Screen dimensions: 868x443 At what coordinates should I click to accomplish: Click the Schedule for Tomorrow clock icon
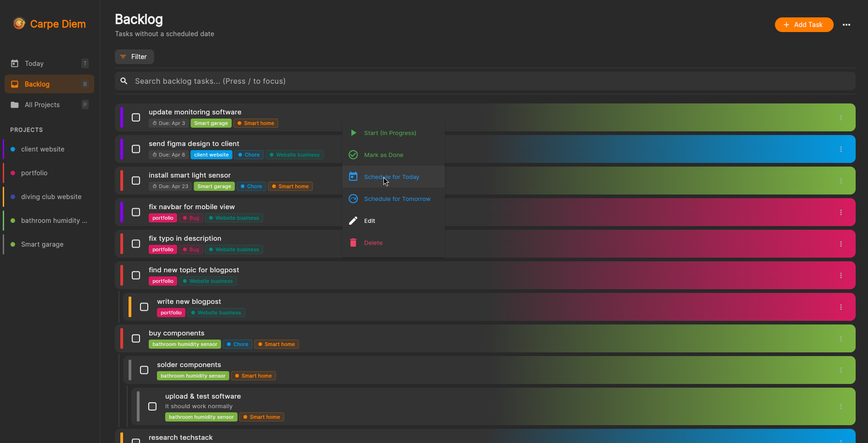point(353,199)
